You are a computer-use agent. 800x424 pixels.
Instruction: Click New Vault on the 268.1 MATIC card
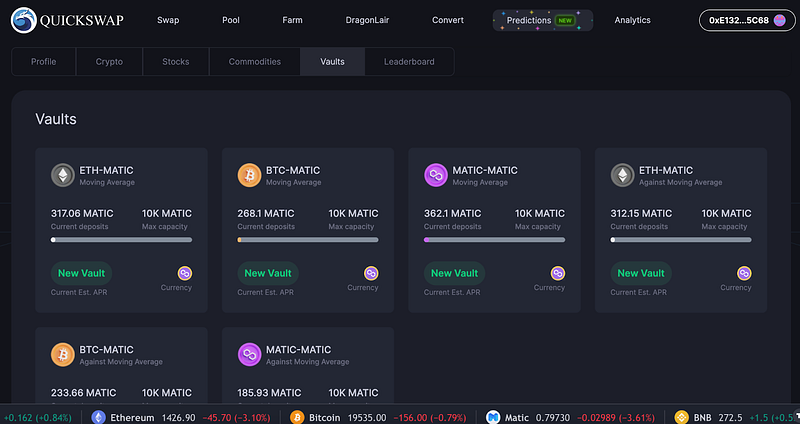click(268, 273)
